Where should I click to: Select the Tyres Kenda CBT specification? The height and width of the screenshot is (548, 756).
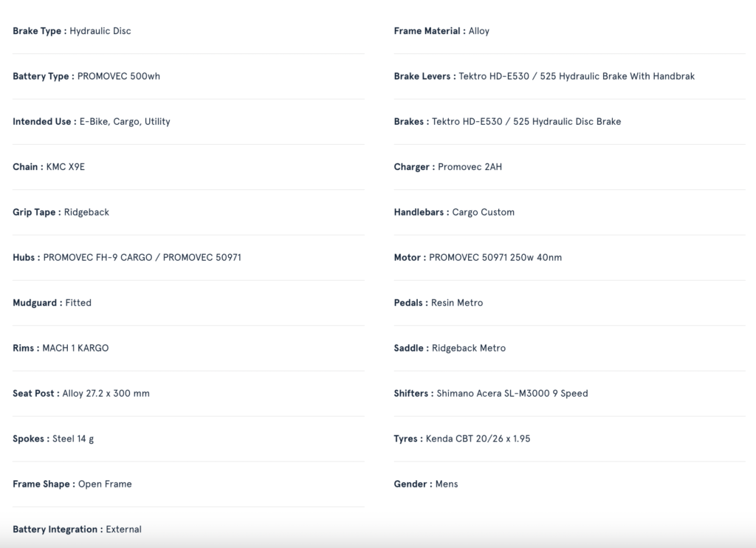pos(462,439)
